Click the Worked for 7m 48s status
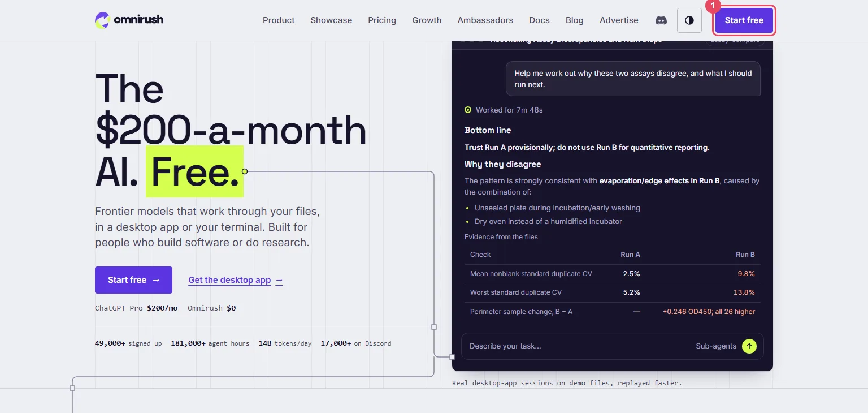 click(x=504, y=110)
